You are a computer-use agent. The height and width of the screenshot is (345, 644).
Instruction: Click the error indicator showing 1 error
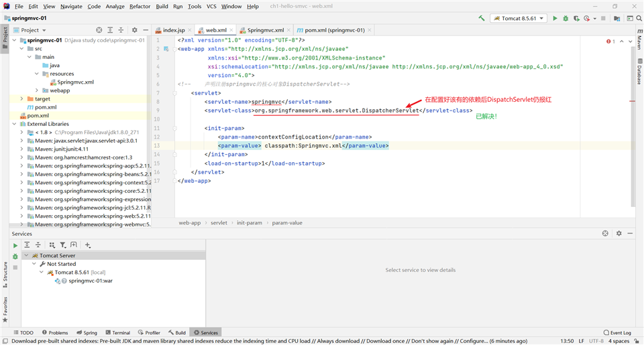click(610, 42)
